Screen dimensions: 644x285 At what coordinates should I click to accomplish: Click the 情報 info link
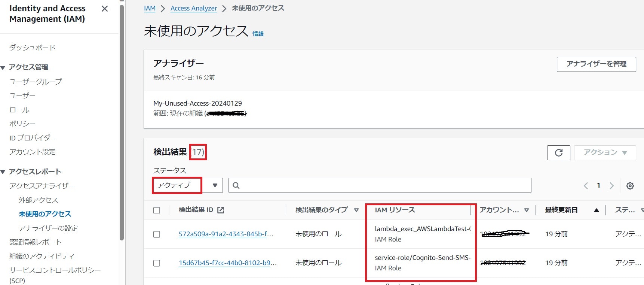tap(258, 34)
